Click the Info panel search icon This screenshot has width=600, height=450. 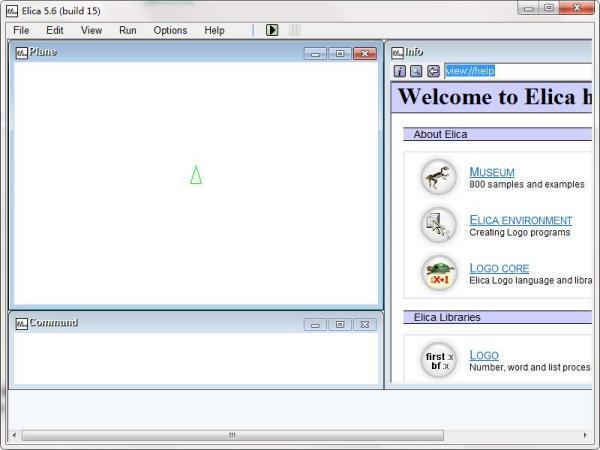[x=416, y=71]
